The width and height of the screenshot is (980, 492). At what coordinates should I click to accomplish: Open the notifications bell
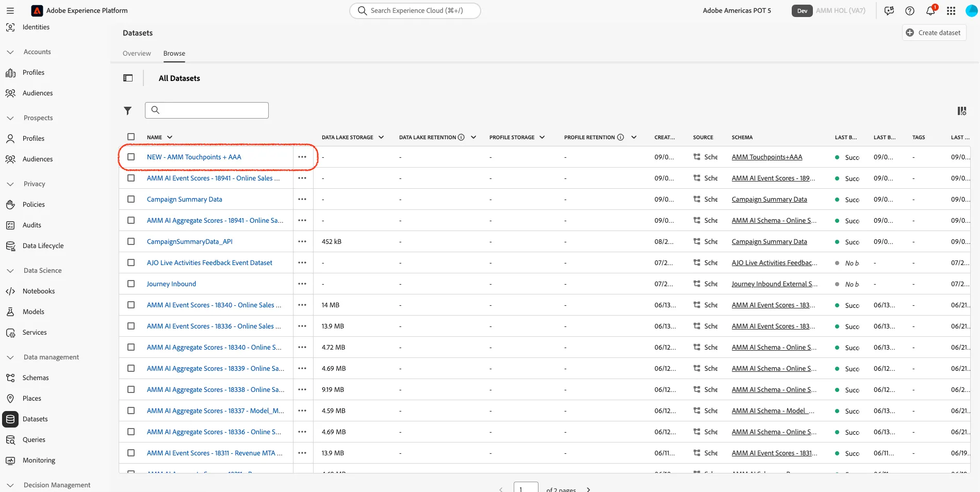pos(931,10)
